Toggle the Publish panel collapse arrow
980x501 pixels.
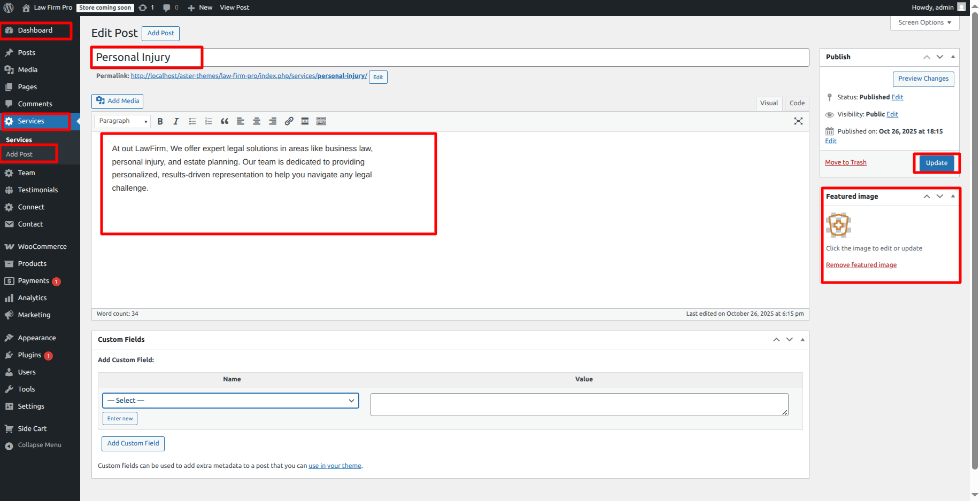tap(953, 57)
